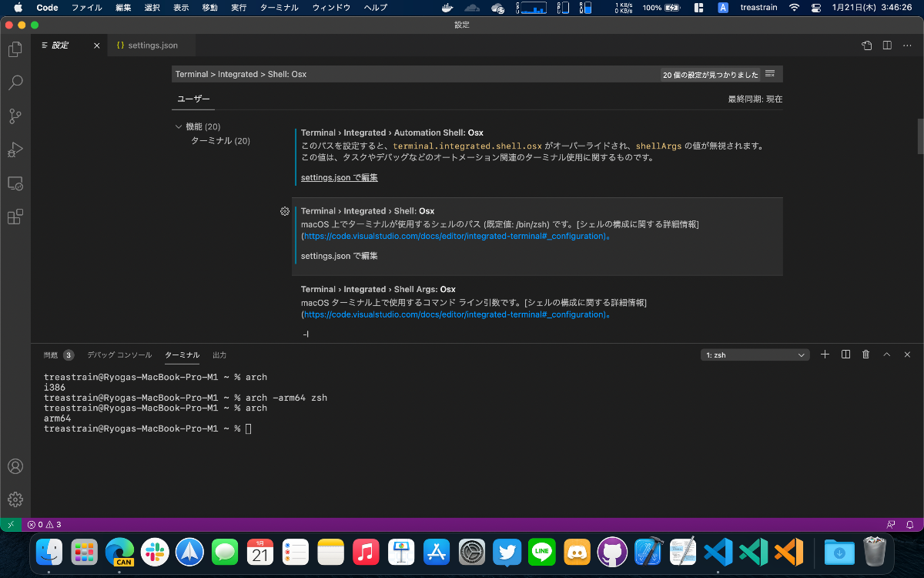Click the Open Settings (JSON) icon
Viewport: 924px width, 578px height.
coord(867,45)
